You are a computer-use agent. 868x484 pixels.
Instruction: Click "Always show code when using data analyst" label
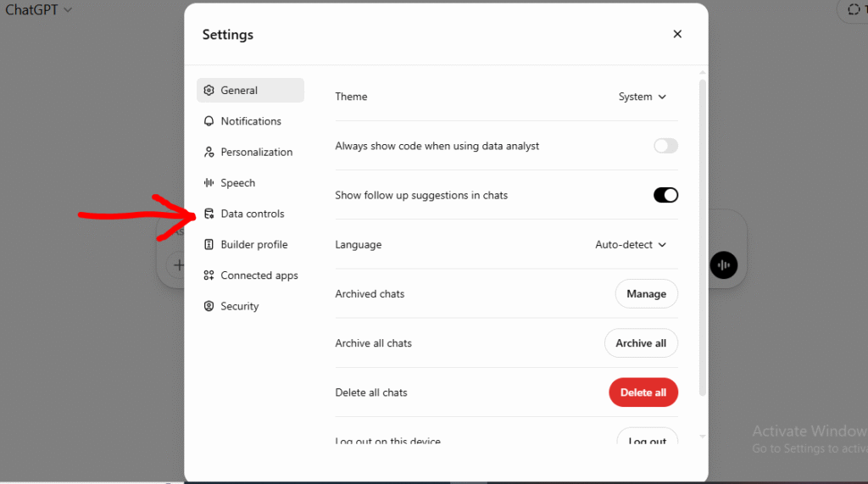(437, 146)
